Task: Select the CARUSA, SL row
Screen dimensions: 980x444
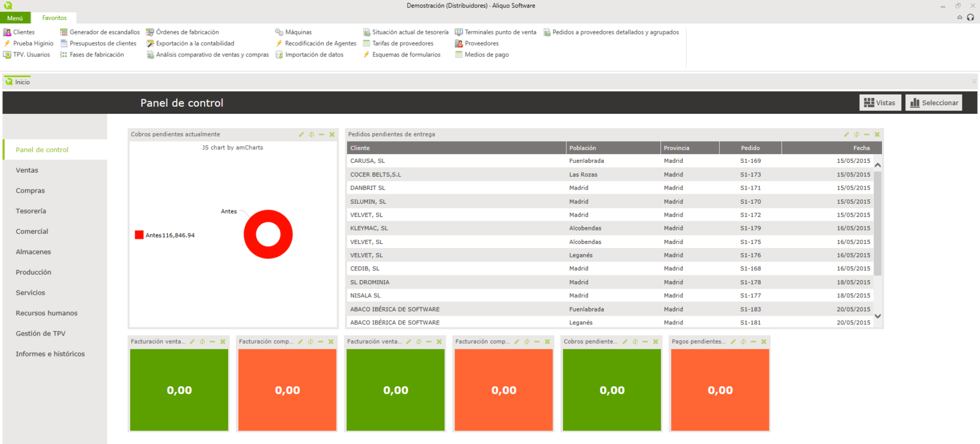Action: pos(610,160)
